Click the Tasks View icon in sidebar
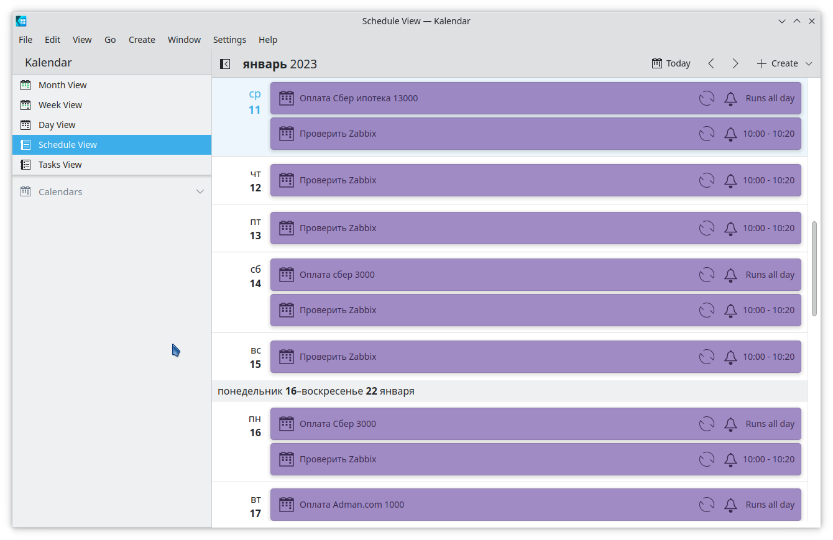Screen dimensions: 833x540 tap(26, 165)
